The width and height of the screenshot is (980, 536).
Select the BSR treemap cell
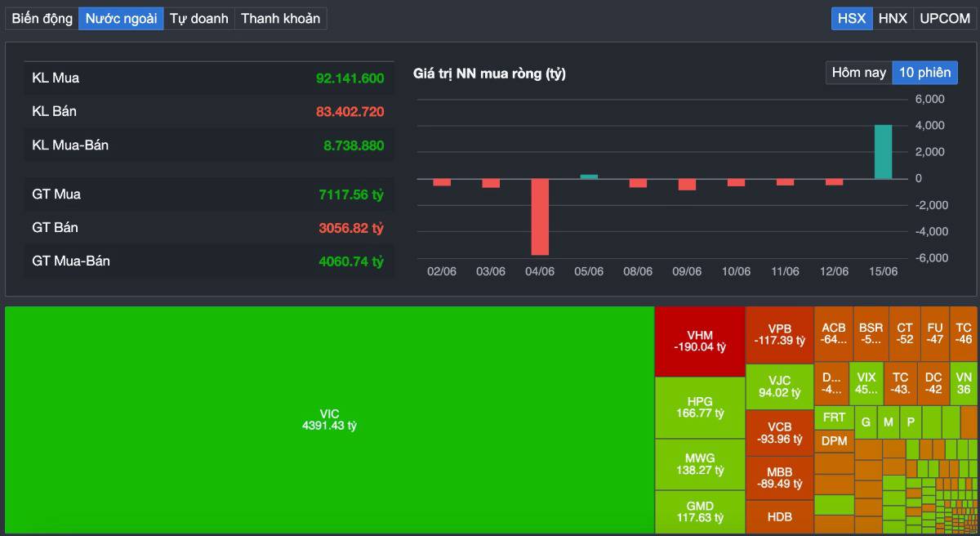coord(871,333)
